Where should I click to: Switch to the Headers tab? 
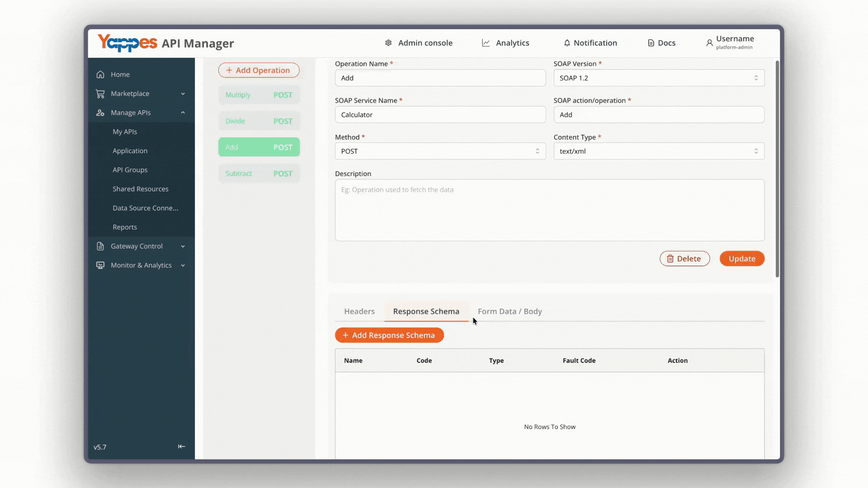[359, 311]
